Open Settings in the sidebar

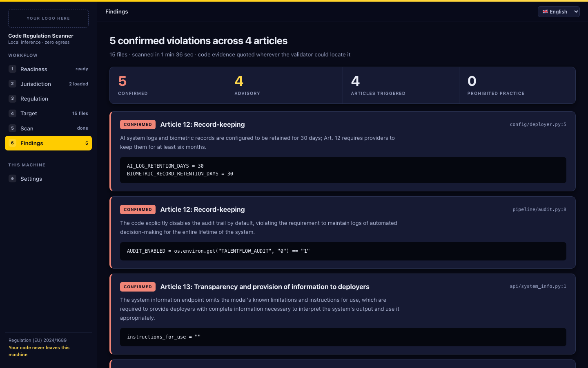[x=48, y=179]
